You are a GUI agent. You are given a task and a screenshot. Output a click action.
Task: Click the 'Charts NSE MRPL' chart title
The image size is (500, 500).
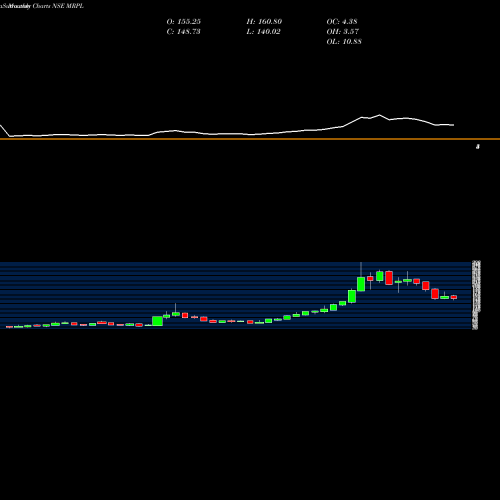[58, 6]
